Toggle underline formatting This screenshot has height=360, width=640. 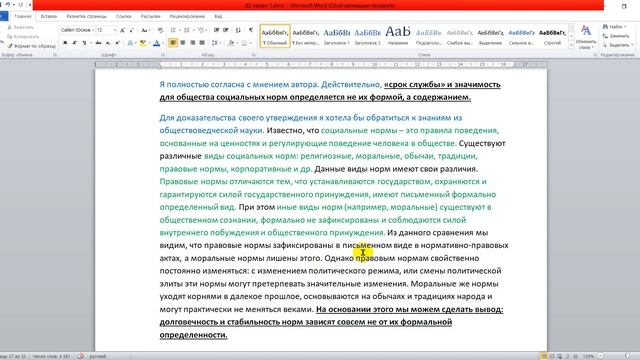(x=84, y=43)
